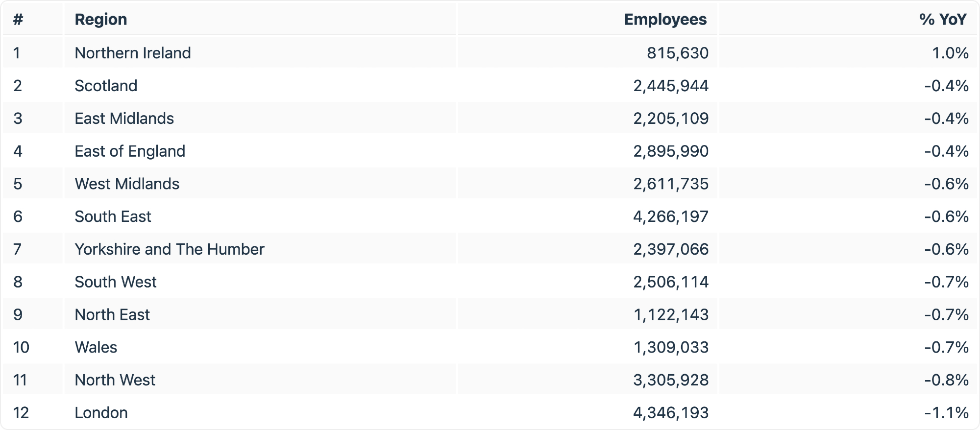Select the 815,630 employees cell
This screenshot has width=980, height=430.
click(x=677, y=53)
